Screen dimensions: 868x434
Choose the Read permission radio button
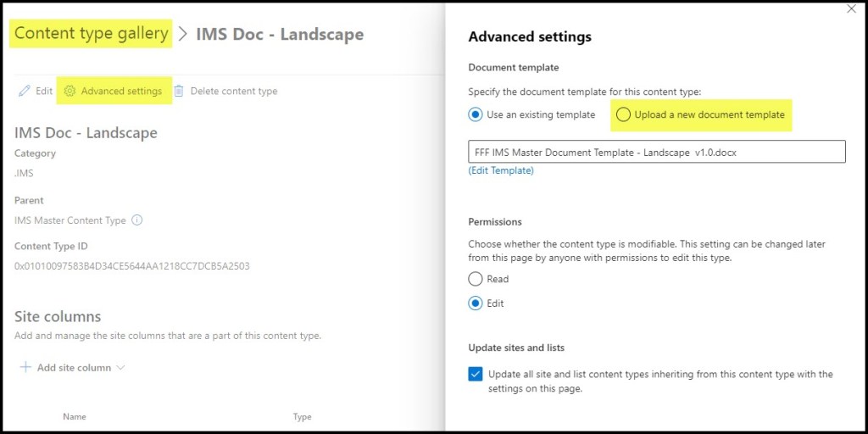point(476,279)
